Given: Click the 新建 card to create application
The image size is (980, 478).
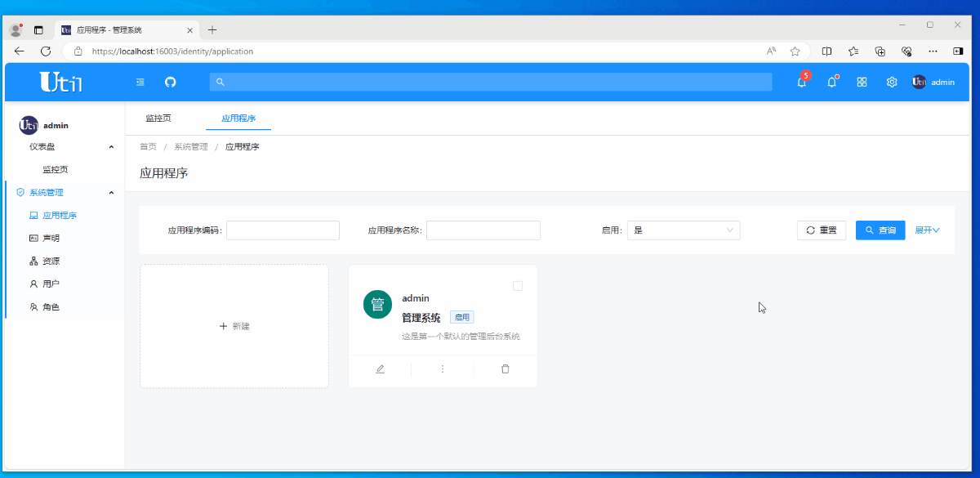Looking at the screenshot, I should pos(234,326).
